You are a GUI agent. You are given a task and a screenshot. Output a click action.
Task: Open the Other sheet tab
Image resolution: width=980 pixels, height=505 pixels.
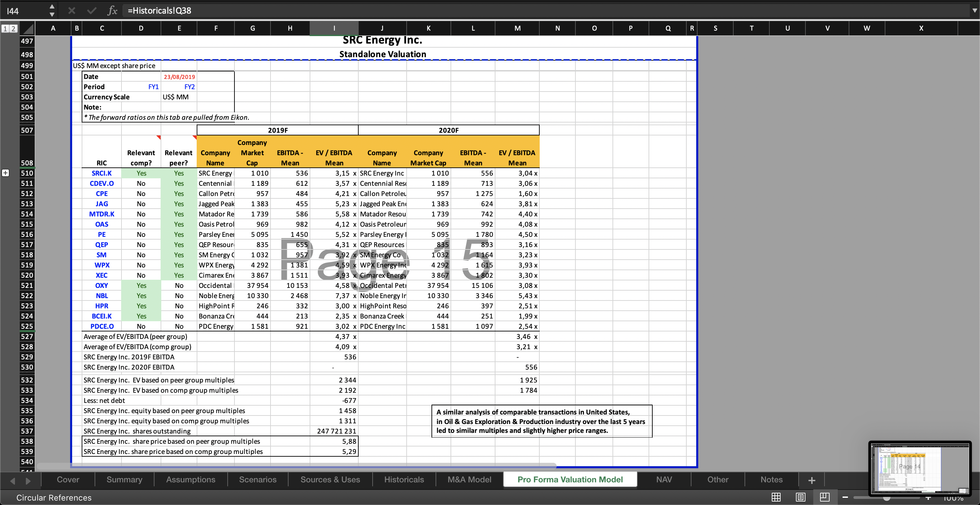[718, 479]
